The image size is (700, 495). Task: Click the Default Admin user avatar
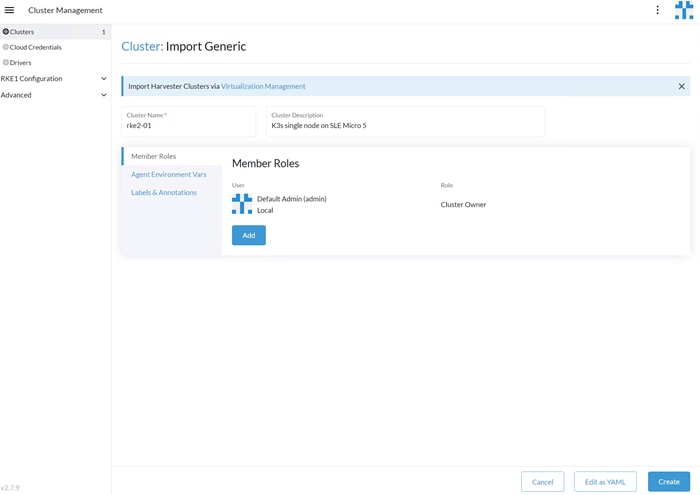coord(242,204)
